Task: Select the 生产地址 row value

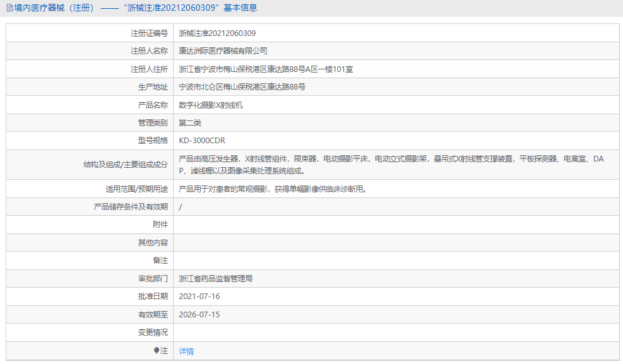Action: click(242, 86)
